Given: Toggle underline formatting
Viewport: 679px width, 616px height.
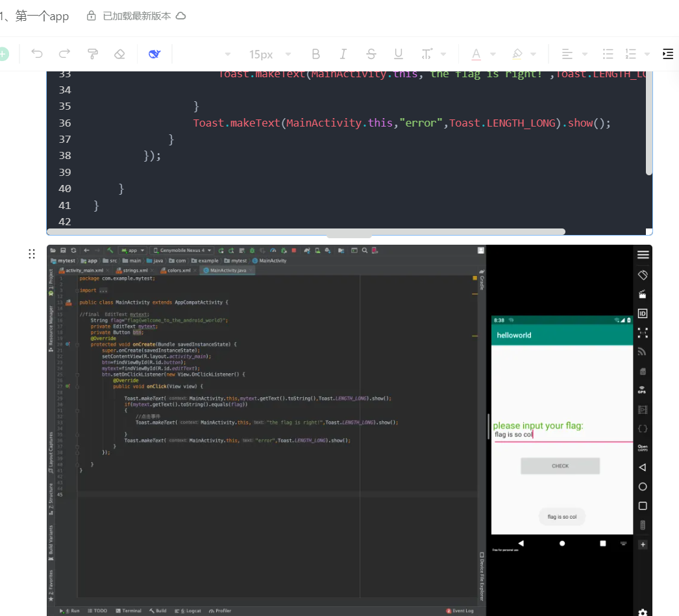Looking at the screenshot, I should tap(399, 54).
